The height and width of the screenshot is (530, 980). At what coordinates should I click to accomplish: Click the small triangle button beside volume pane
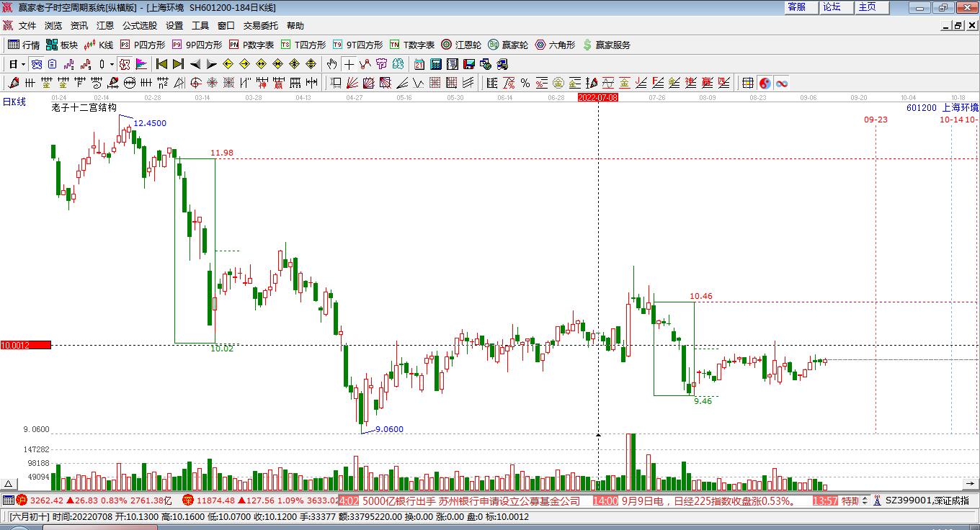pyautogui.click(x=9, y=484)
